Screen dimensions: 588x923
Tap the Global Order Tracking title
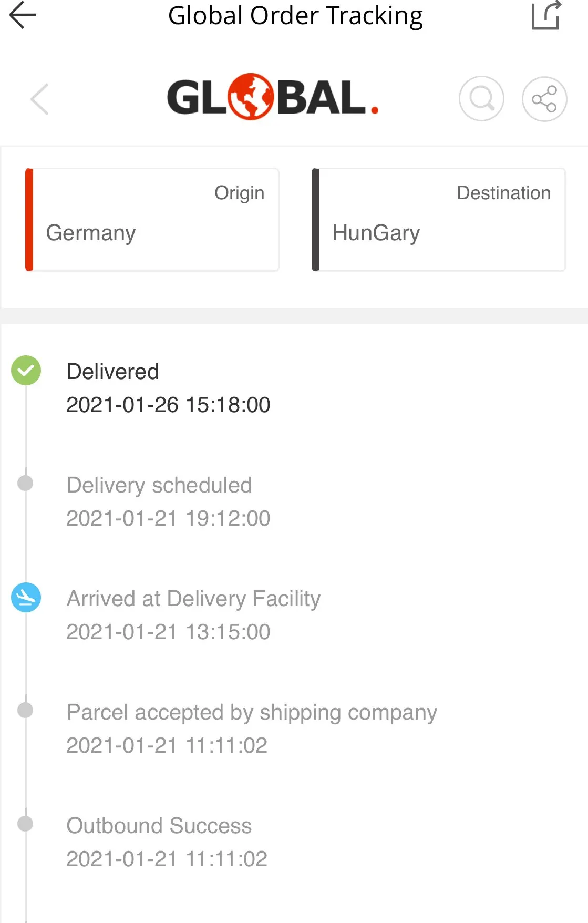tap(295, 16)
